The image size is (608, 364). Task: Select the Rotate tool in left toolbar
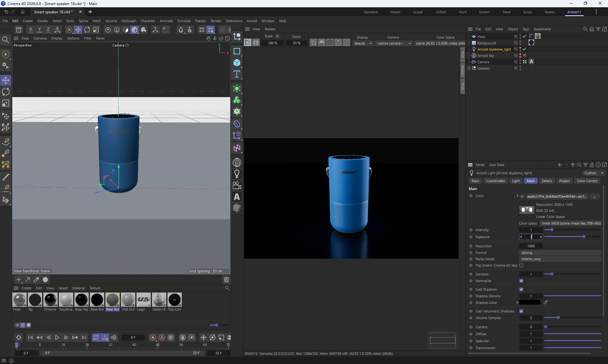click(6, 92)
